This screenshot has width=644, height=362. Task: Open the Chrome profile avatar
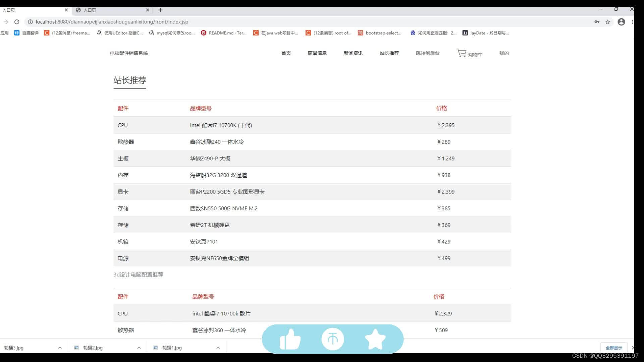click(621, 22)
